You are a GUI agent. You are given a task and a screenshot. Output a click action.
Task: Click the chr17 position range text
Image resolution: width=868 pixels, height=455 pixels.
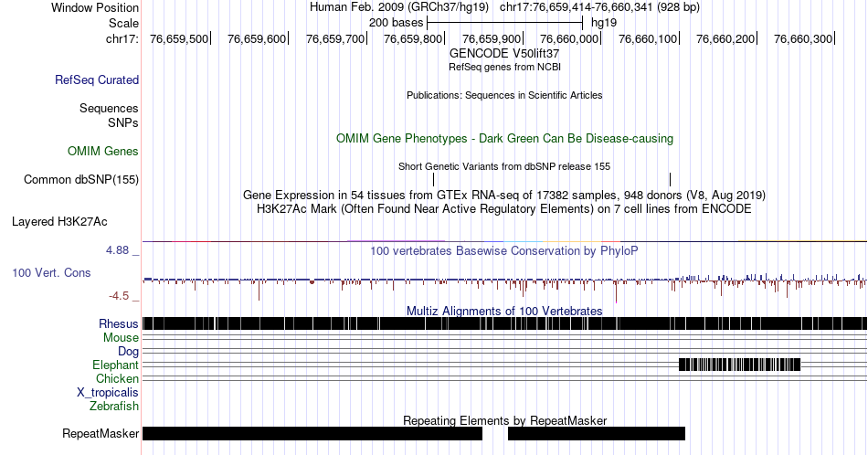(x=599, y=7)
